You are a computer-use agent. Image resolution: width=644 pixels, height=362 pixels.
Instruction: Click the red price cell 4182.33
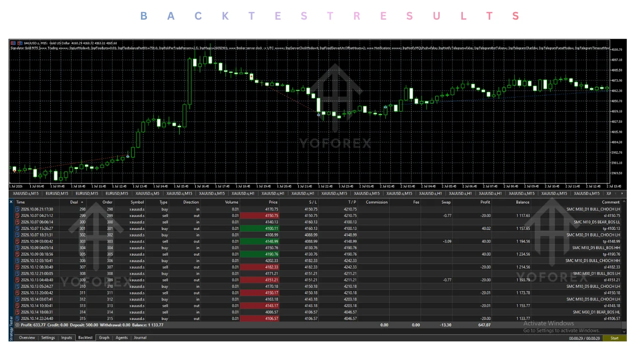pos(260,267)
